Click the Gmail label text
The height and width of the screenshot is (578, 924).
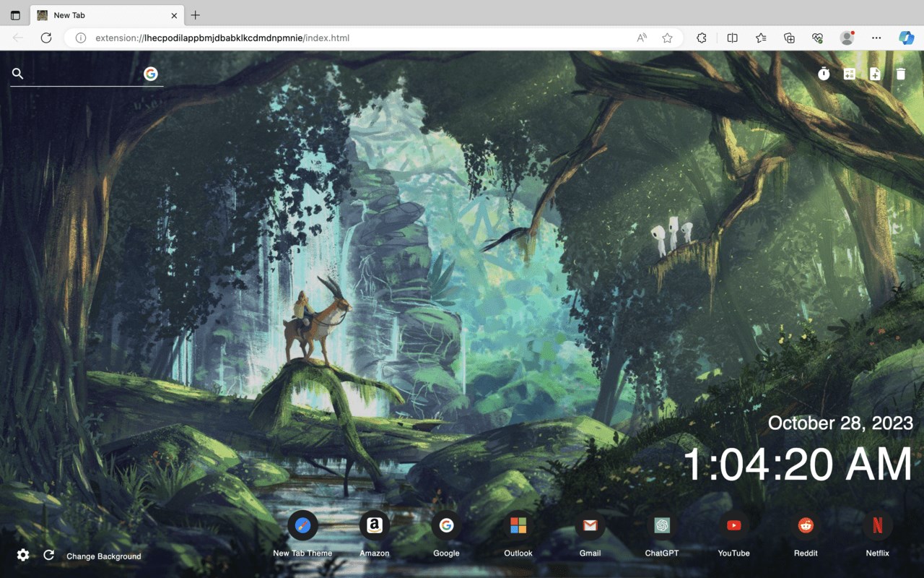pyautogui.click(x=590, y=553)
